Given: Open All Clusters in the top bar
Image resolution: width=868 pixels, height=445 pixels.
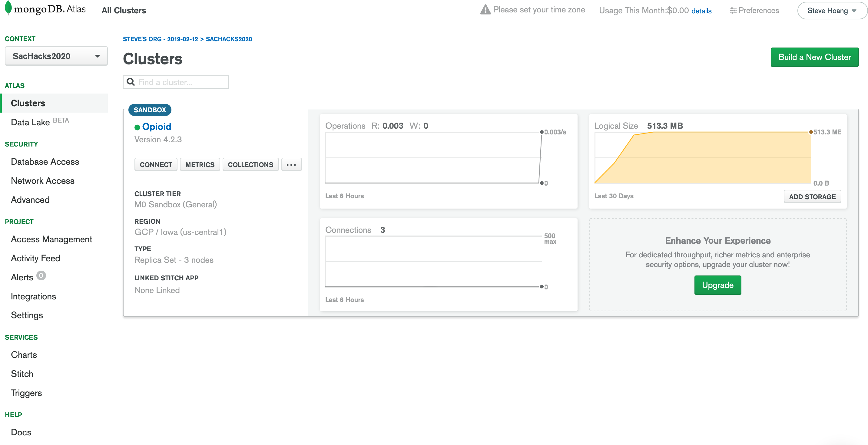Looking at the screenshot, I should pyautogui.click(x=124, y=11).
